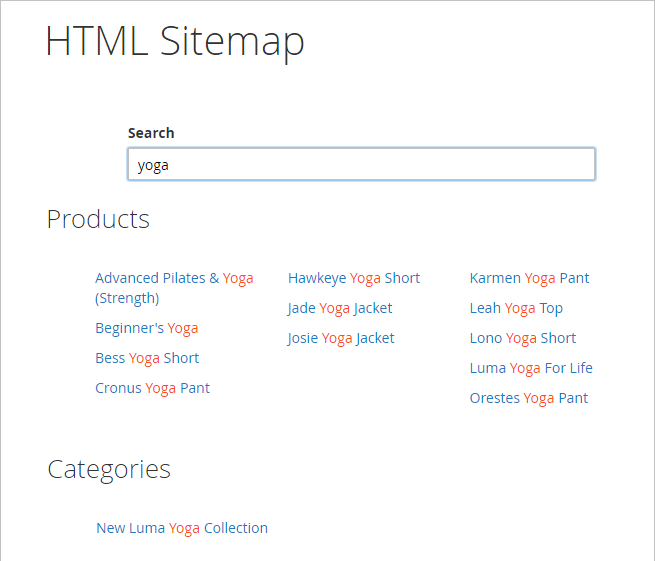Open the New Luma Yoga Collection category

point(182,528)
